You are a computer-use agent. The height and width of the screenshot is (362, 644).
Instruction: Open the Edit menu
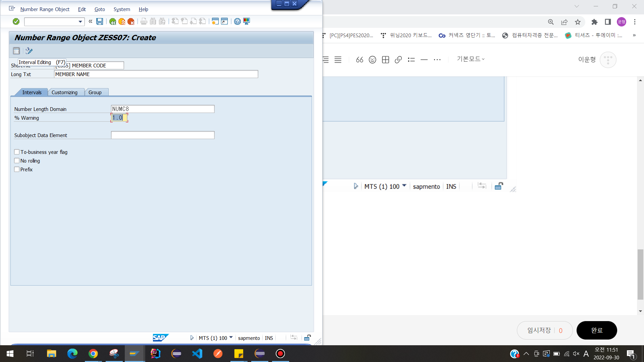[82, 9]
